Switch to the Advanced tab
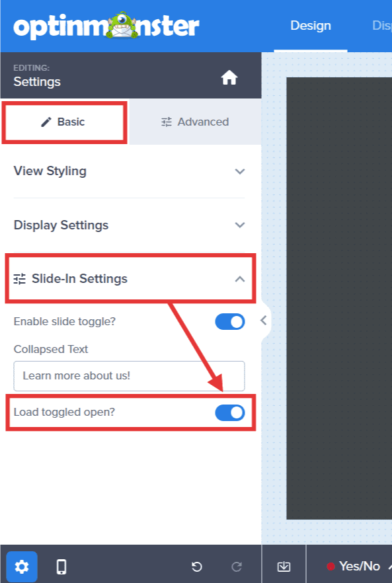Screen dimensions: 392x583 (195, 122)
